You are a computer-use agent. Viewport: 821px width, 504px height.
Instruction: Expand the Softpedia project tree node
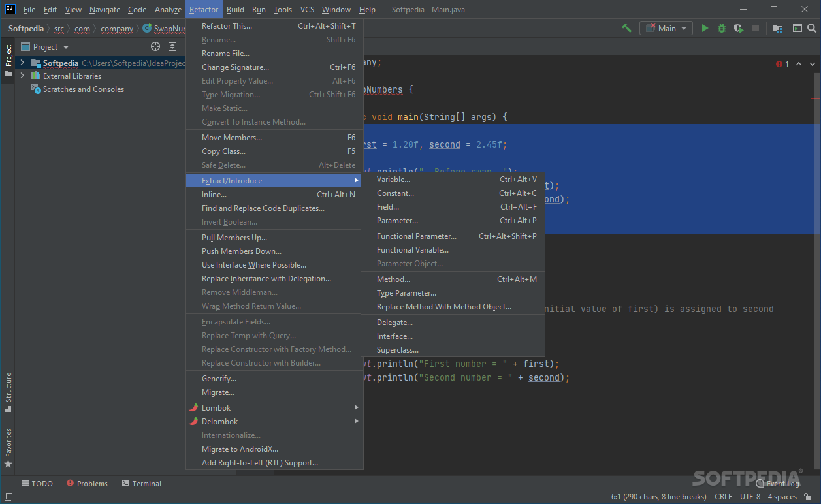pos(22,63)
